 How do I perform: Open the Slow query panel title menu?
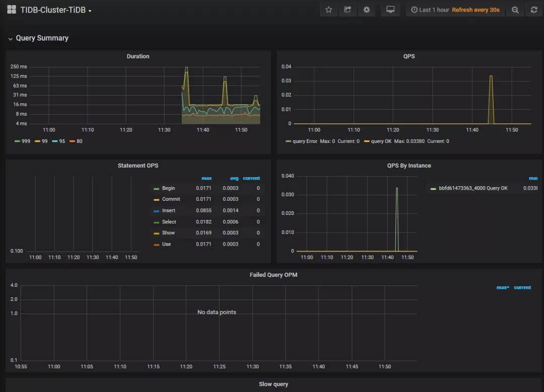[x=274, y=384]
